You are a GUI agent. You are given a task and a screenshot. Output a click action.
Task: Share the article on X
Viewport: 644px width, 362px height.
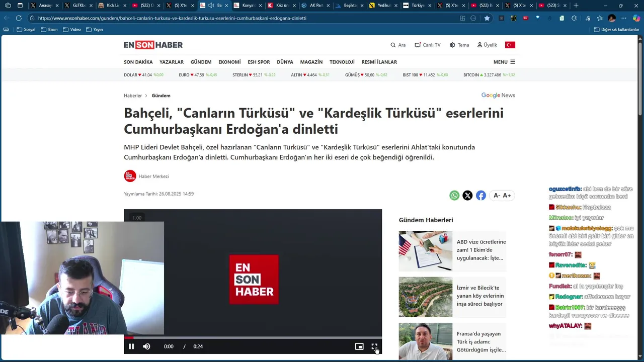467,196
